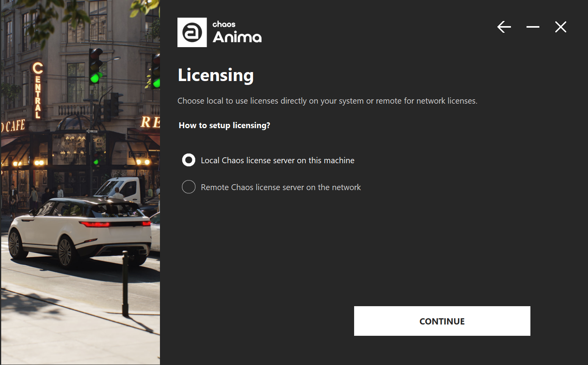The height and width of the screenshot is (365, 588).
Task: Click the circular 'a' emblem in the logo
Action: pyautogui.click(x=192, y=32)
